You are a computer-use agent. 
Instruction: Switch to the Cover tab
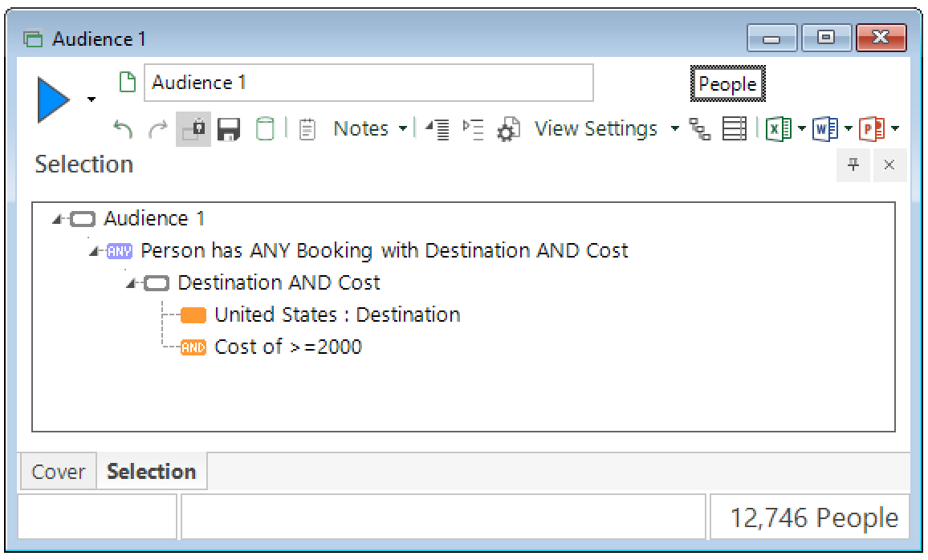click(58, 472)
